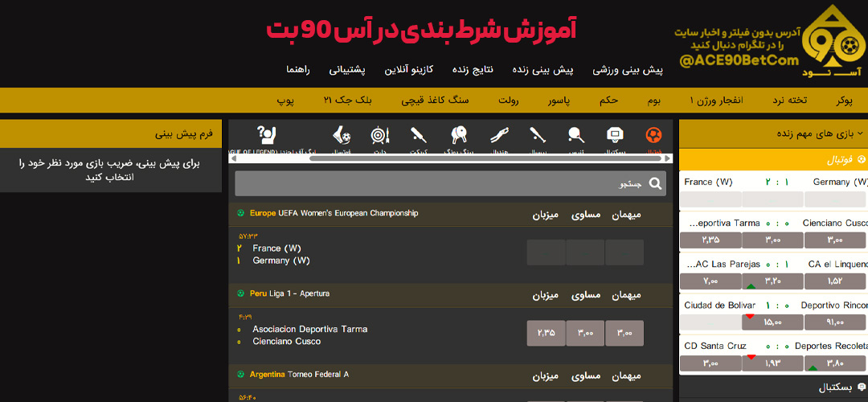
Task: Select the basketball sport icon
Action: pyautogui.click(x=615, y=137)
